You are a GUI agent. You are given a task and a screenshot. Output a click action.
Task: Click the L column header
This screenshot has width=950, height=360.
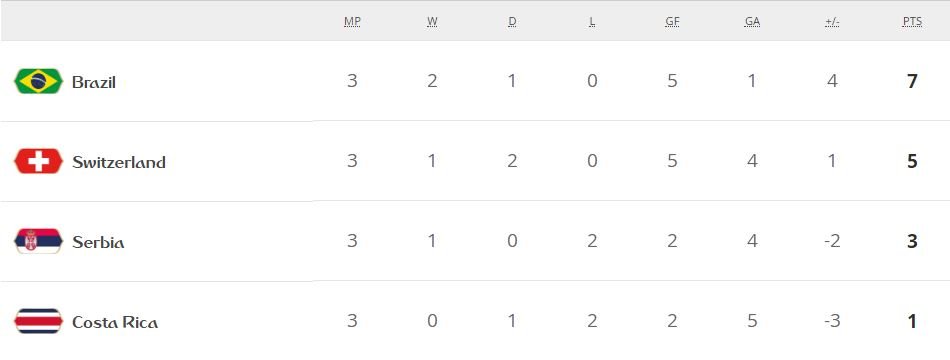[x=592, y=22]
